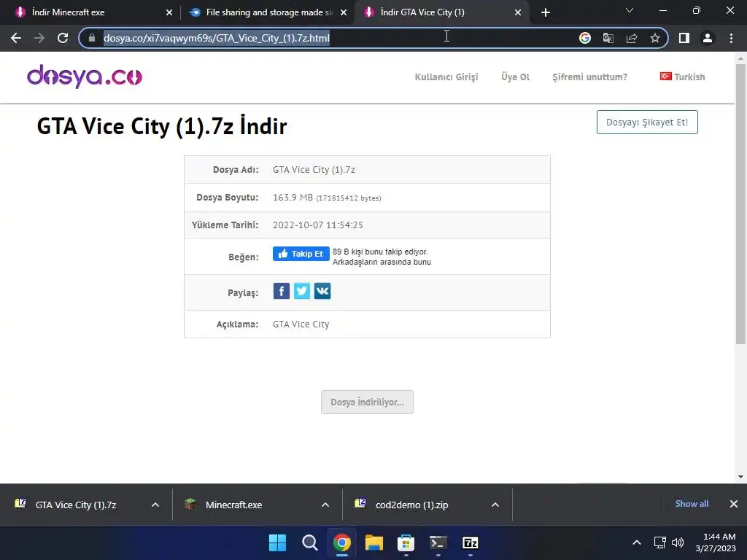Click the Açıklama value GTA Vice City
Screen dimensions: 747x560
point(301,324)
